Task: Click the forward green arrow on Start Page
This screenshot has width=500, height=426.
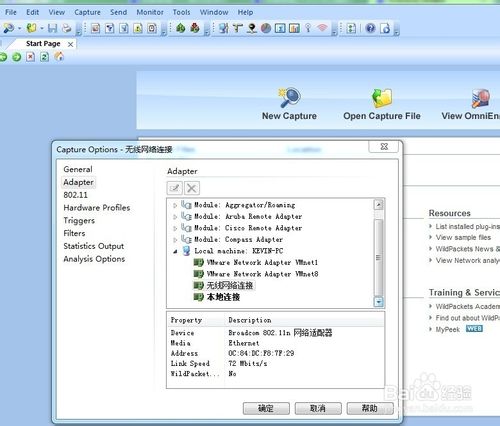Action: click(16, 57)
